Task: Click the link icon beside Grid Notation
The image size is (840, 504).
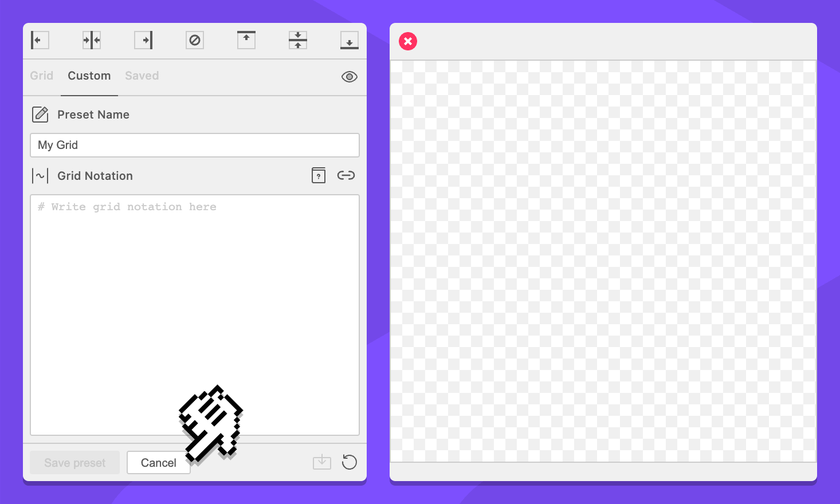Action: click(346, 175)
